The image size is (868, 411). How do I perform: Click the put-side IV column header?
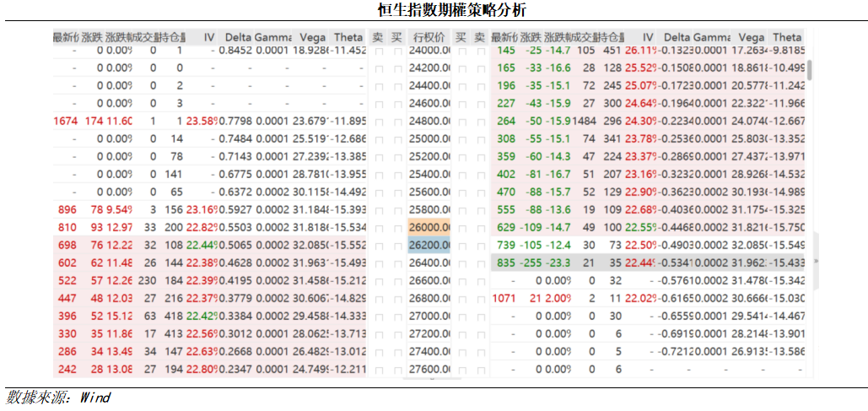[x=648, y=37]
